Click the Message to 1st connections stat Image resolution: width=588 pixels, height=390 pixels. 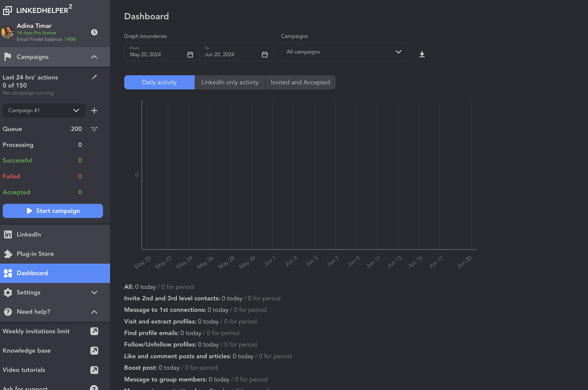pyautogui.click(x=195, y=310)
